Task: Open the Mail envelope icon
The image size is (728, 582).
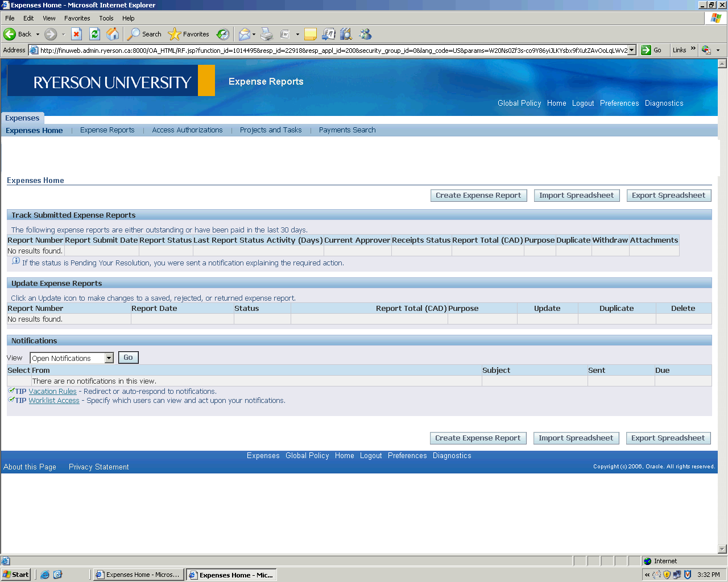Action: (244, 34)
